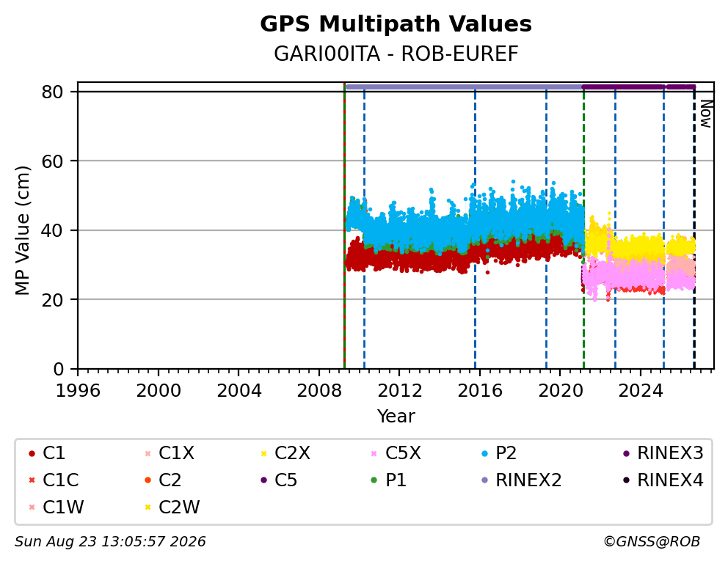
Task: Click the orange C2 legend dot
Action: [148, 480]
